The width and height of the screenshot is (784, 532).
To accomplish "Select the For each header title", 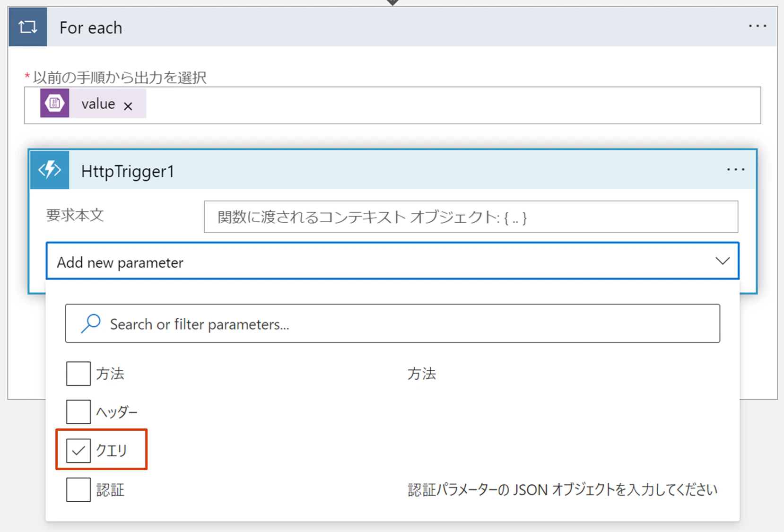I will (x=91, y=28).
